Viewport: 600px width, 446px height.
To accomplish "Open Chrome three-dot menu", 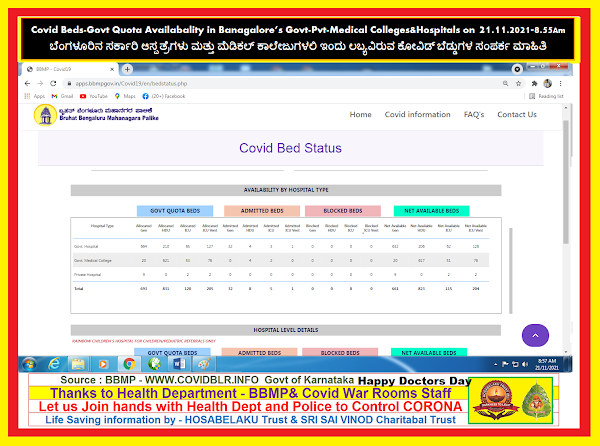I will click(x=560, y=83).
